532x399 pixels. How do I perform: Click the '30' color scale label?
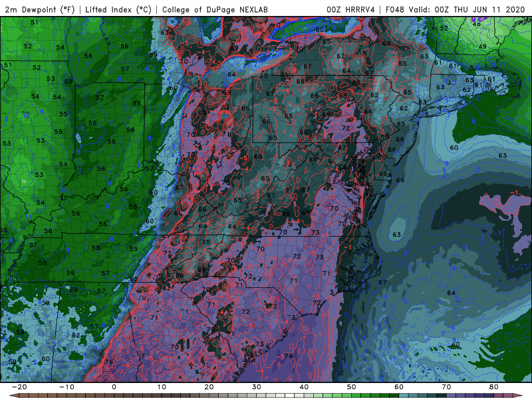coord(257,387)
